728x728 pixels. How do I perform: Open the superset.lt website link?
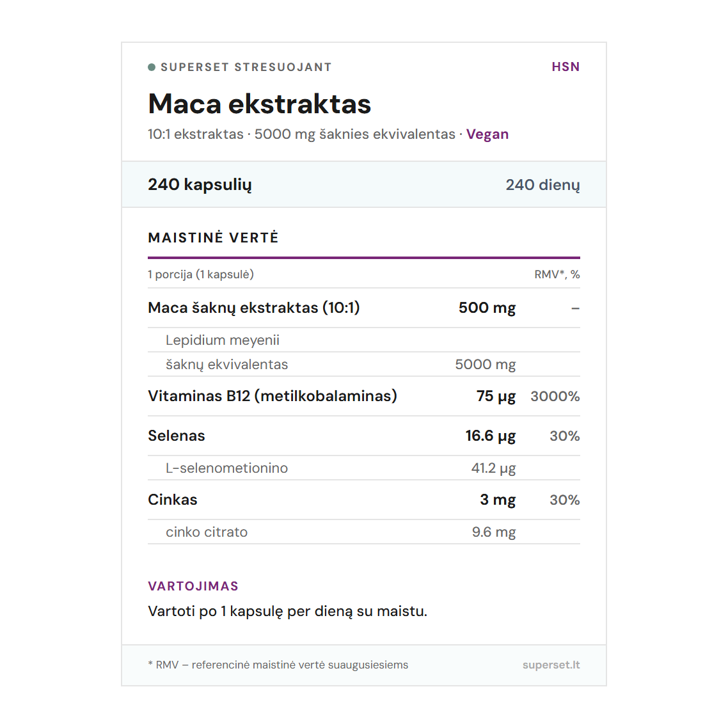point(551,665)
